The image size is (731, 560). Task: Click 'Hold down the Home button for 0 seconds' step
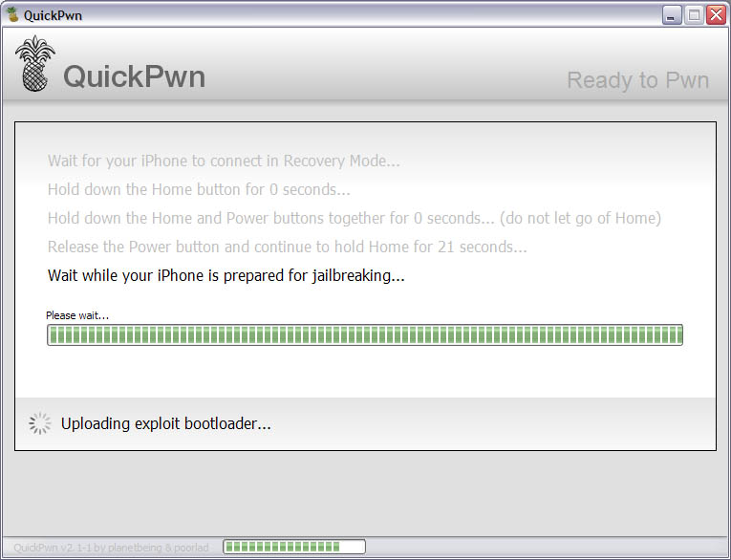(x=199, y=190)
